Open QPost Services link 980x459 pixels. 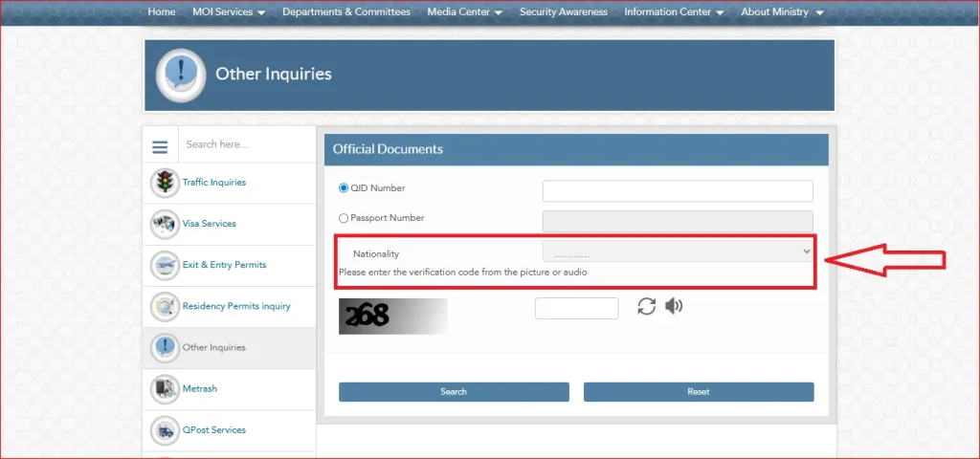[213, 429]
